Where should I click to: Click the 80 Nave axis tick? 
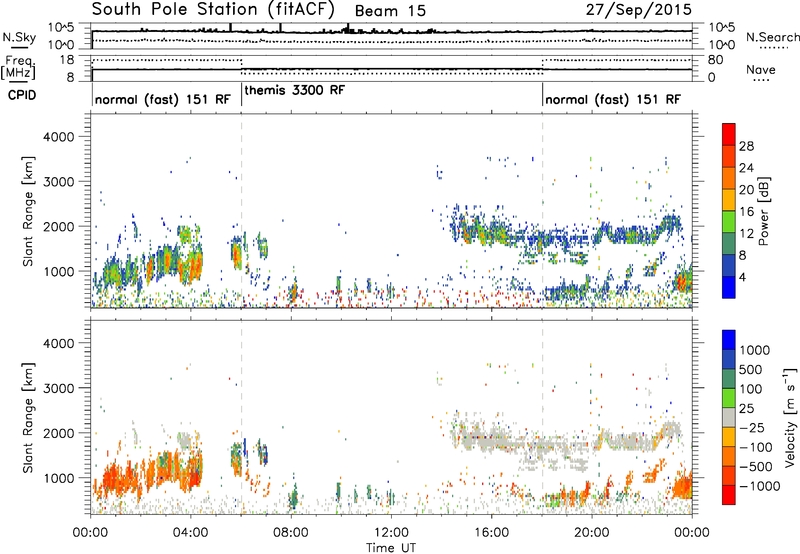click(715, 60)
